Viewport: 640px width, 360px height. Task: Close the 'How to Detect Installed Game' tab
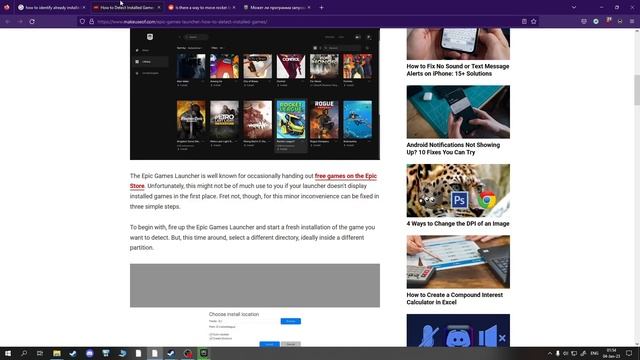click(x=159, y=7)
